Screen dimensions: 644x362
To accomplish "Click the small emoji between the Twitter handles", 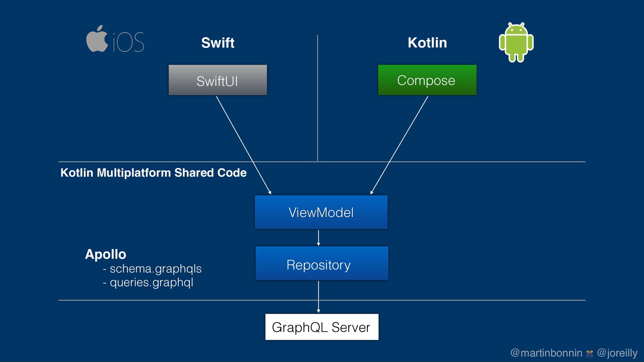I will click(x=589, y=354).
